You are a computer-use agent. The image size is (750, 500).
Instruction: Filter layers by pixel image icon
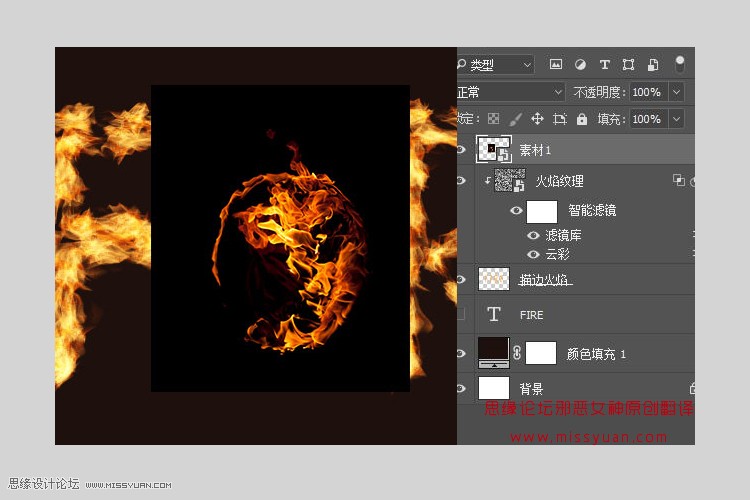pos(555,64)
